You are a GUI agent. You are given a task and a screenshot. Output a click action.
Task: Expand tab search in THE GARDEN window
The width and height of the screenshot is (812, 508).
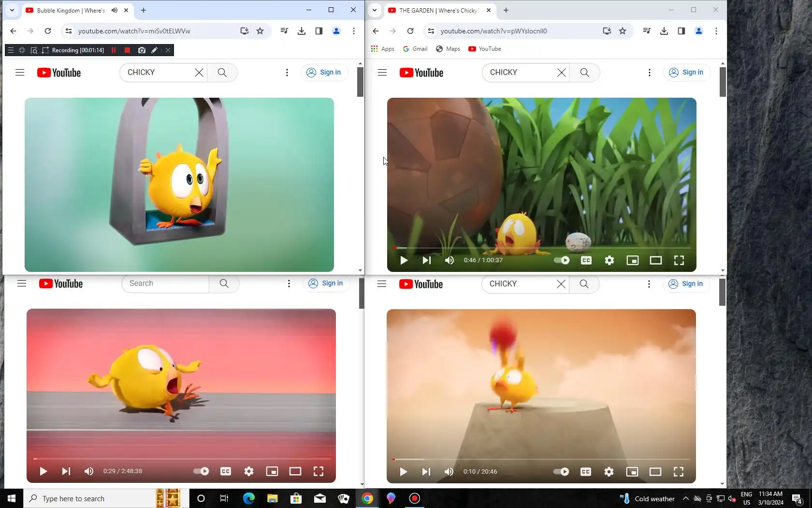(375, 10)
